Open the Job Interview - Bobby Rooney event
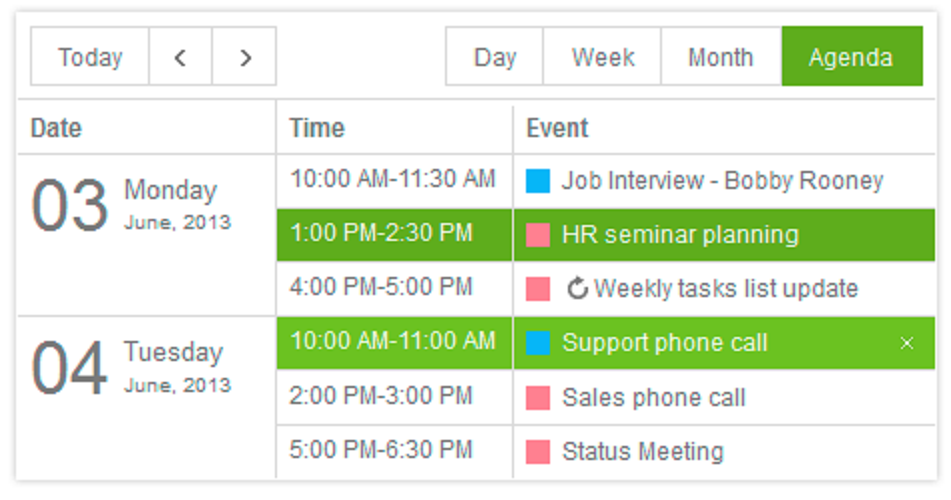The image size is (951, 500). point(722,181)
